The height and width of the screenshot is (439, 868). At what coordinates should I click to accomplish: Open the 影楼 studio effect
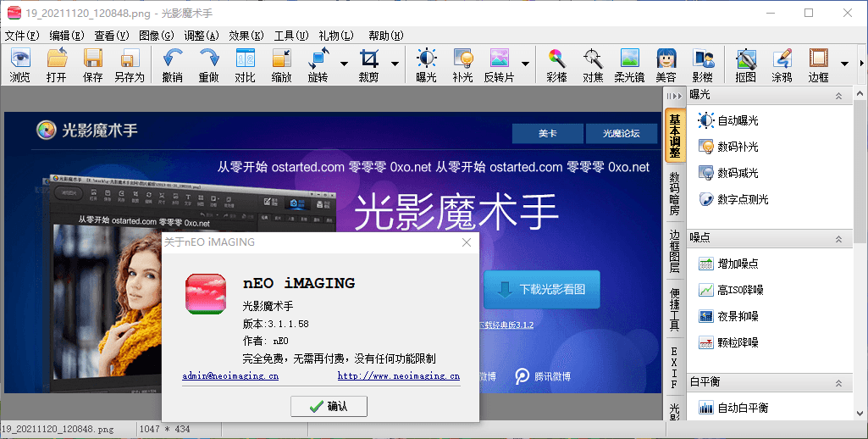point(703,65)
